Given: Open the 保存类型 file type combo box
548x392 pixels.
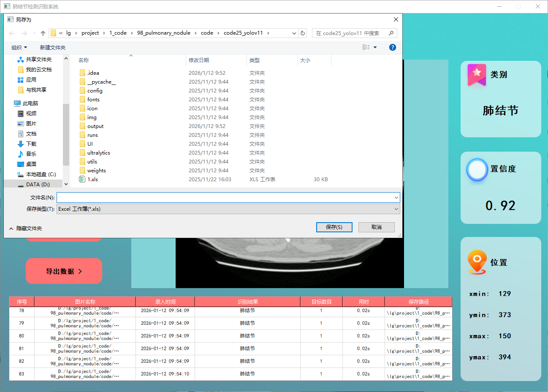Looking at the screenshot, I should point(228,209).
